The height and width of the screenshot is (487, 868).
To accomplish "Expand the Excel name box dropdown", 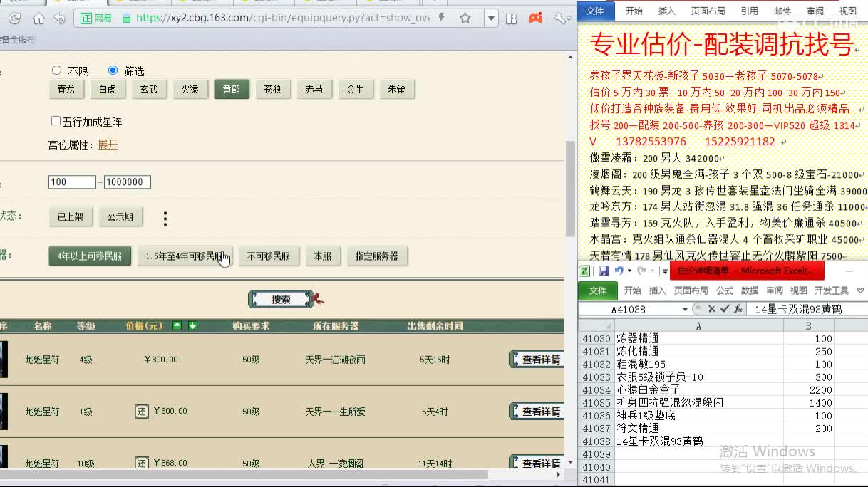I will 685,309.
